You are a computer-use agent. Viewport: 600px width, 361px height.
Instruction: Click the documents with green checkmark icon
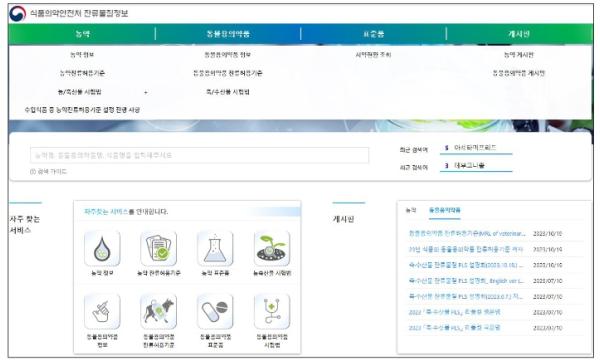click(158, 248)
